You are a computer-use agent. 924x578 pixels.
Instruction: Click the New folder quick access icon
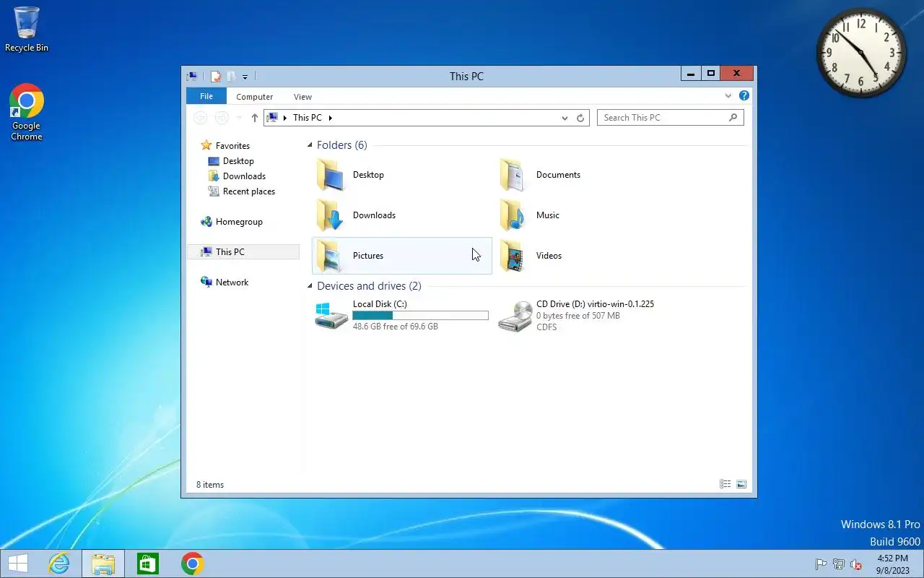(231, 76)
